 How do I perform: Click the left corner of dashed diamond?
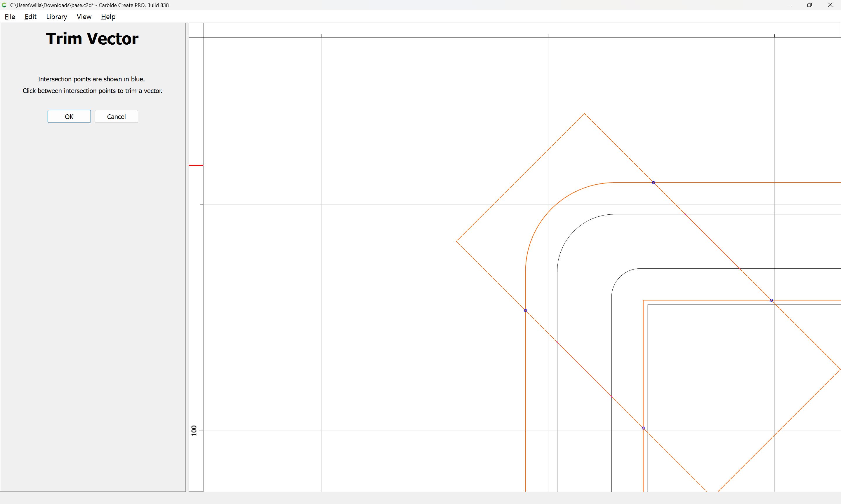pos(456,242)
